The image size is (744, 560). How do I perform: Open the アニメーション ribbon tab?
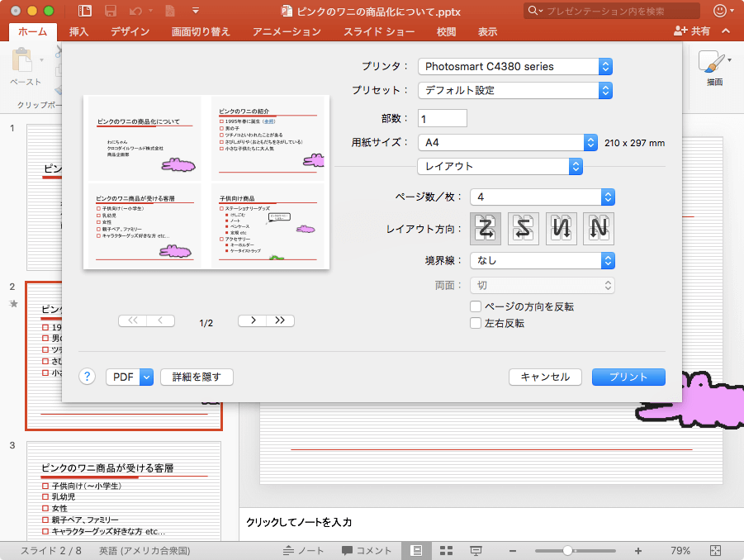click(287, 31)
